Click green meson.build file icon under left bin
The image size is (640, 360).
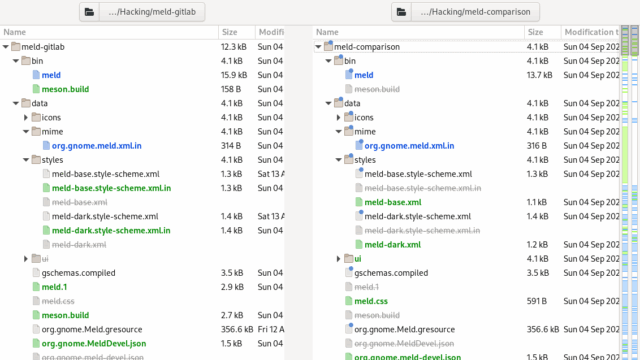coord(36,89)
